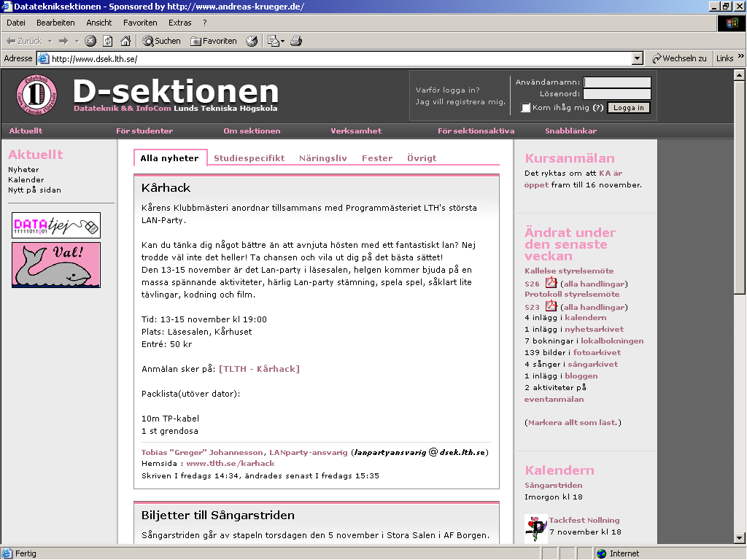Click the Stop loading icon
The height and width of the screenshot is (560, 747).
[x=90, y=41]
